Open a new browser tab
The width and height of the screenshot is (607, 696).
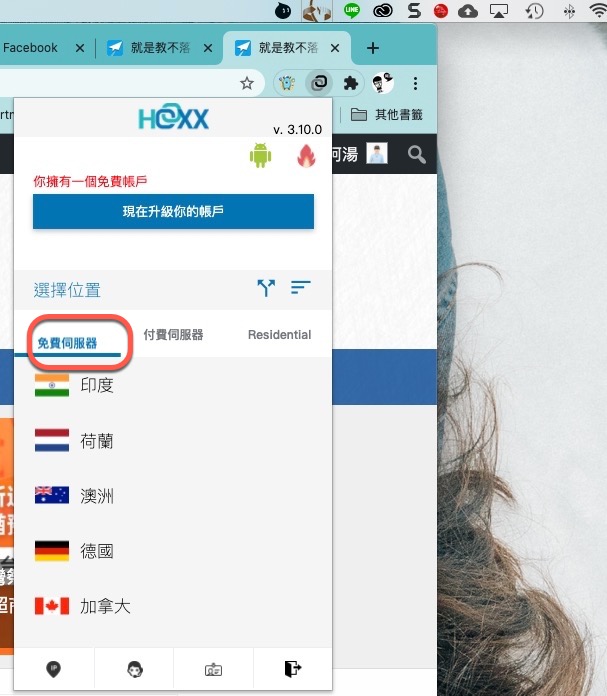pos(373,48)
